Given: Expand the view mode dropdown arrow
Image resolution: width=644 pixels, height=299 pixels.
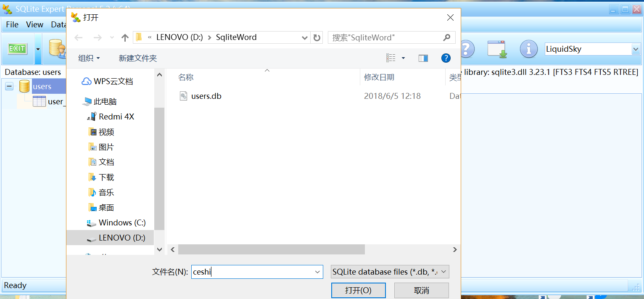Looking at the screenshot, I should 403,58.
